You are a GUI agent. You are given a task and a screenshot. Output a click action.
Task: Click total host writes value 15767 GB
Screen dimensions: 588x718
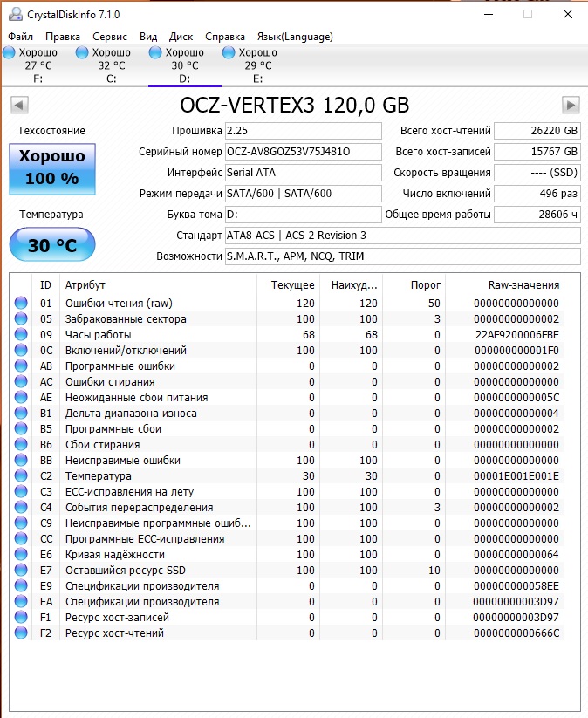point(537,152)
